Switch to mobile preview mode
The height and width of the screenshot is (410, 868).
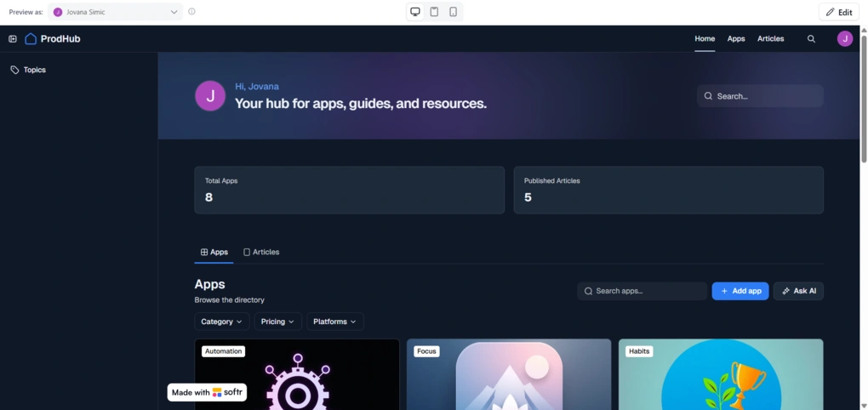[x=453, y=12]
